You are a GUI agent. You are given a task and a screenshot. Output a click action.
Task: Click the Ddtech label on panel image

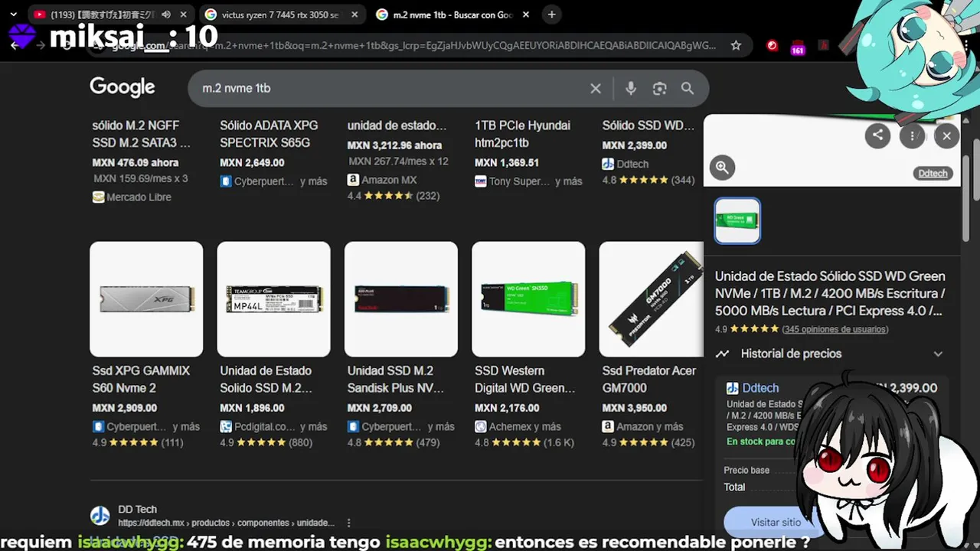pos(933,173)
